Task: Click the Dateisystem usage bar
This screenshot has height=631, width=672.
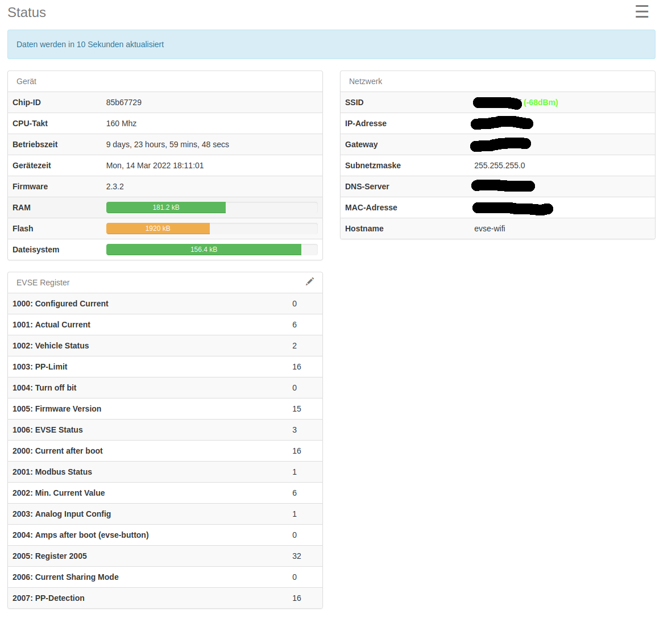Action: [211, 250]
